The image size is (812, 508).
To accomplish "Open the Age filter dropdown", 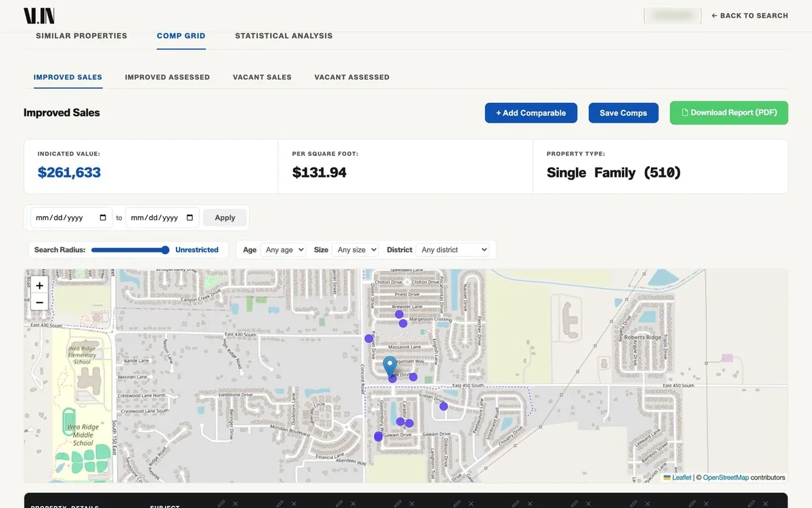I will point(283,250).
